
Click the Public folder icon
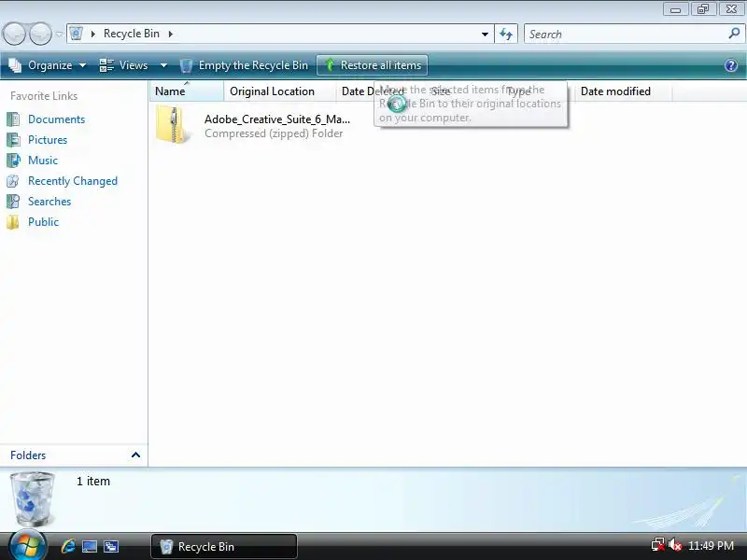click(13, 222)
